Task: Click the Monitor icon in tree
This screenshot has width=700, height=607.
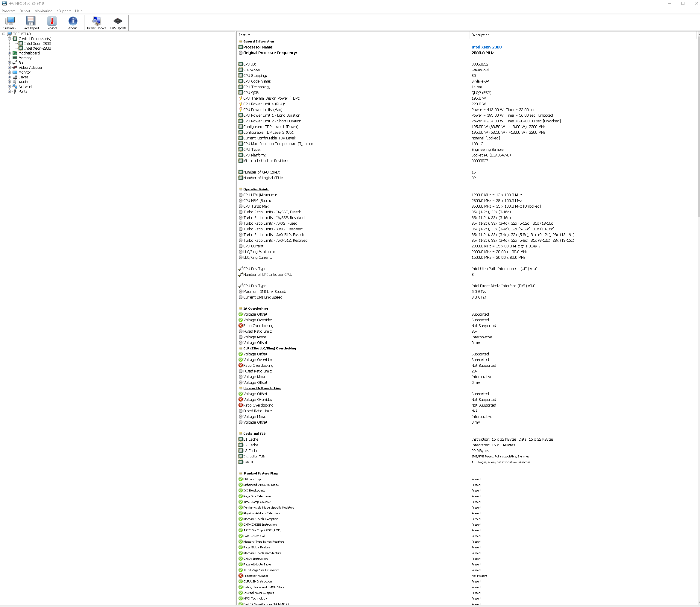Action: 15,72
